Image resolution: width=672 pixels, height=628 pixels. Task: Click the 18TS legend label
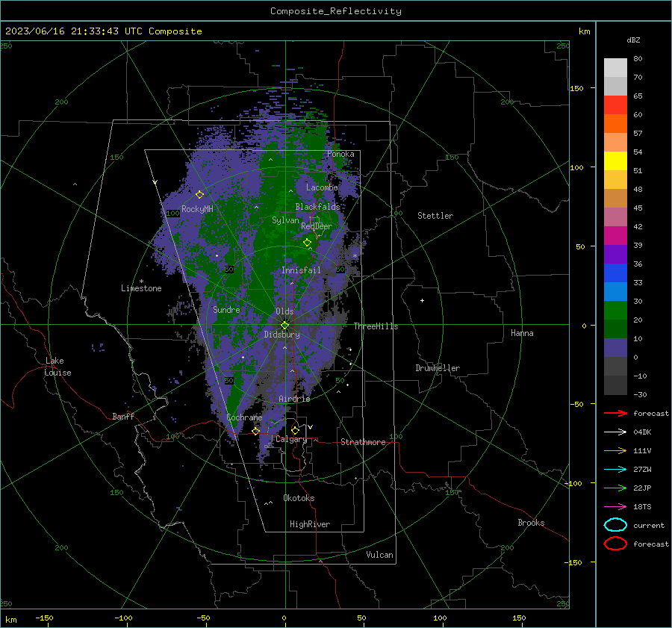[642, 507]
